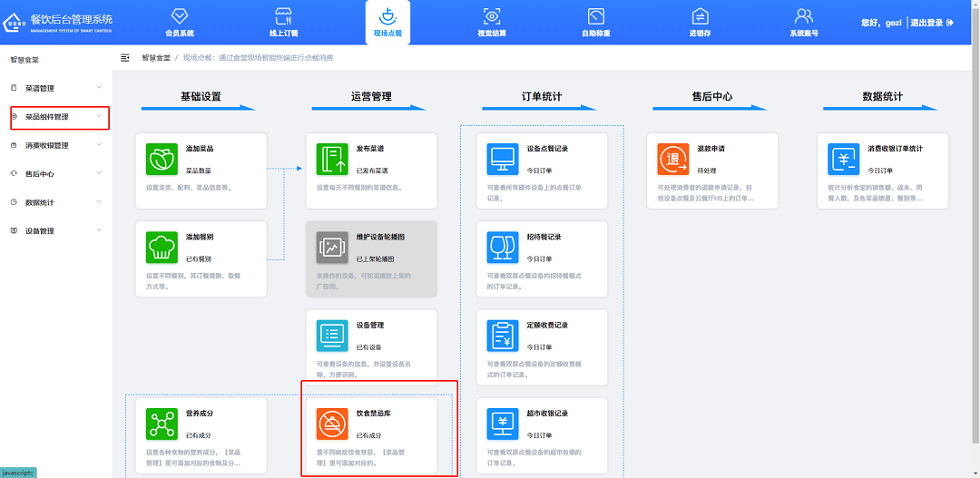Click the orange 退款申请 refund icon

672,159
